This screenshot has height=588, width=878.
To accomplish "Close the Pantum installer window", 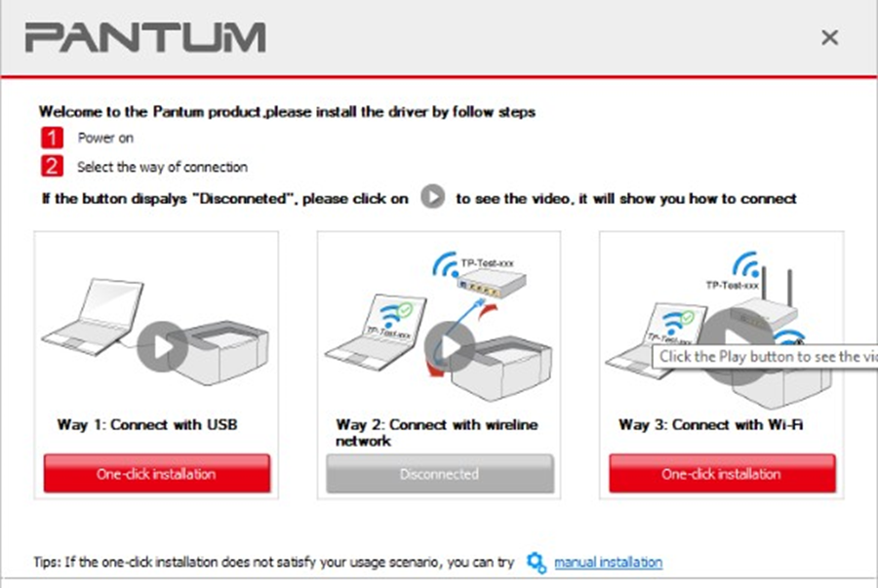I will [829, 37].
